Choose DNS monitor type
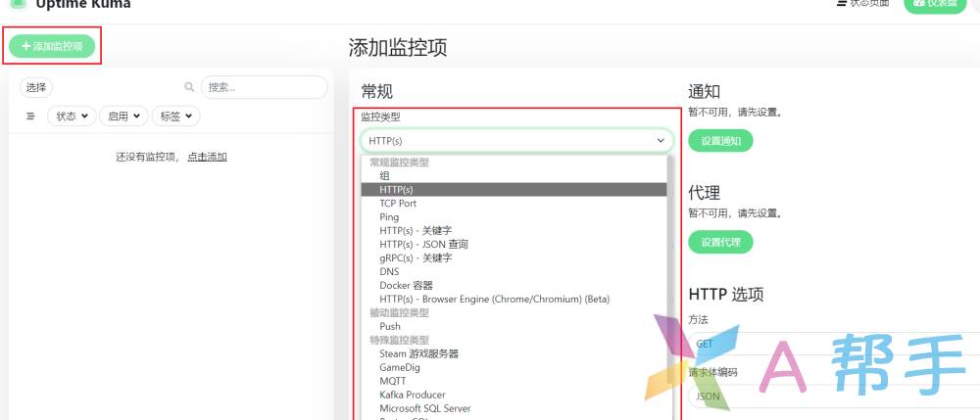 [x=514, y=271]
